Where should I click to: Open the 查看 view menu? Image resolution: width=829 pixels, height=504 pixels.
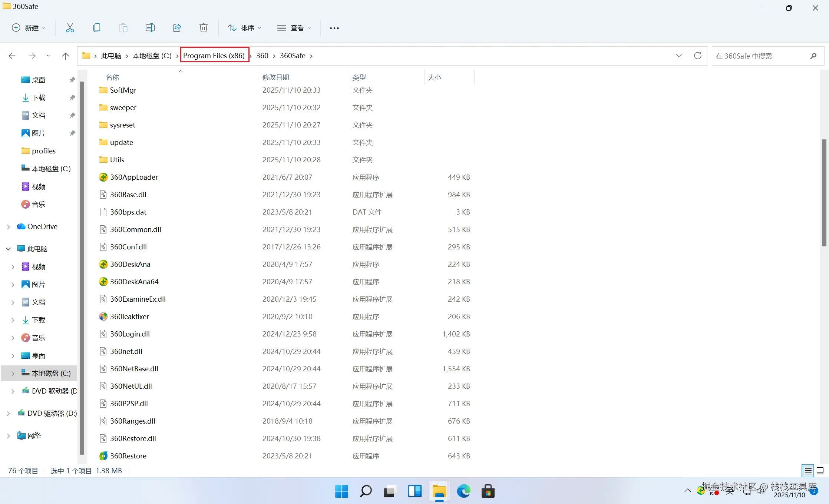tap(294, 28)
